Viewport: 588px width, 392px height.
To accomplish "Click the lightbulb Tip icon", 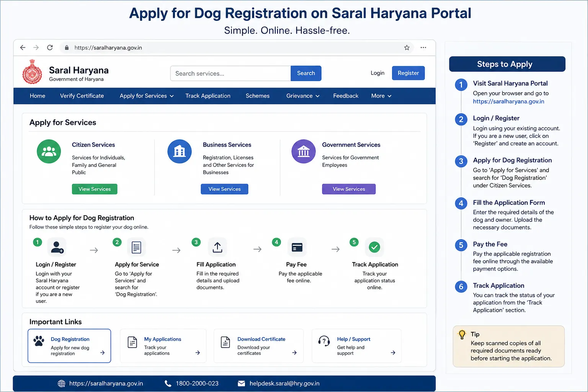I will tap(462, 335).
